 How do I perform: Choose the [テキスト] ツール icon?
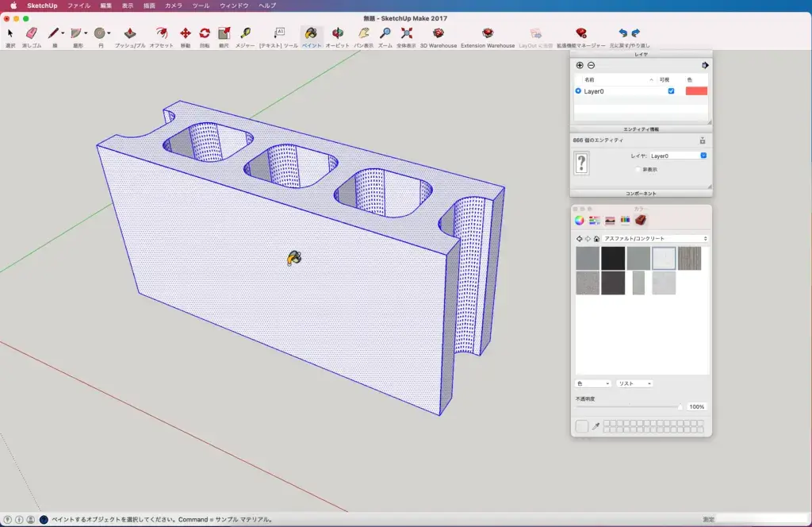coord(279,33)
